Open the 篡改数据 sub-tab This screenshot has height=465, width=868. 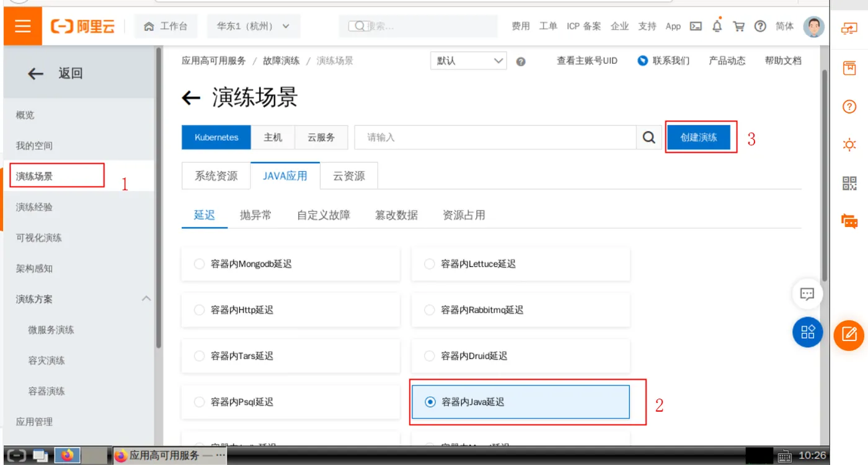[396, 215]
